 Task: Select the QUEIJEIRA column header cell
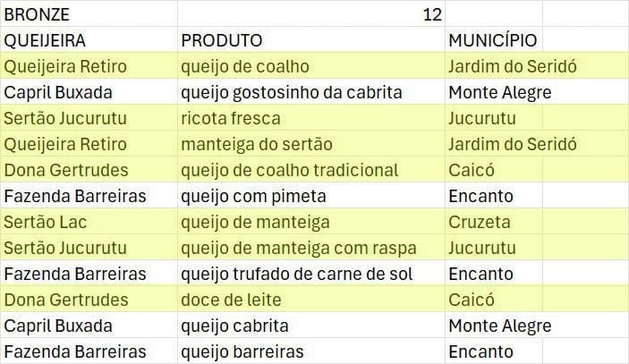(x=45, y=40)
